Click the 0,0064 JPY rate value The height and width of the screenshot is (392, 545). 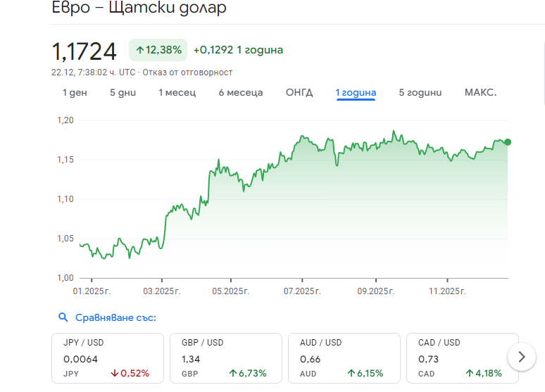pos(80,359)
